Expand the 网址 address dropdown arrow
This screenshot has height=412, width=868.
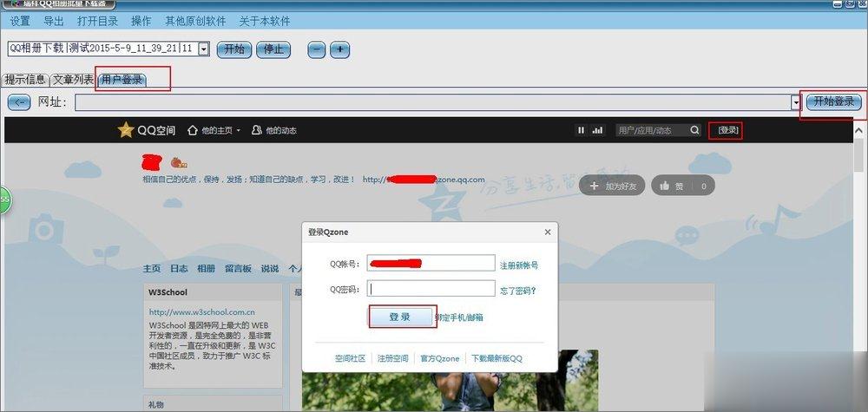click(x=796, y=102)
